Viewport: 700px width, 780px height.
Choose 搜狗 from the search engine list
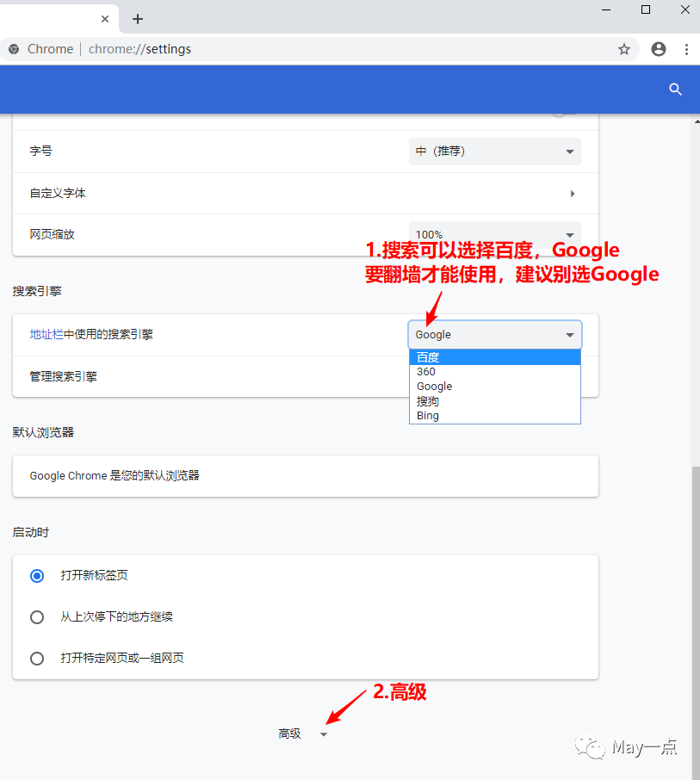(494, 401)
